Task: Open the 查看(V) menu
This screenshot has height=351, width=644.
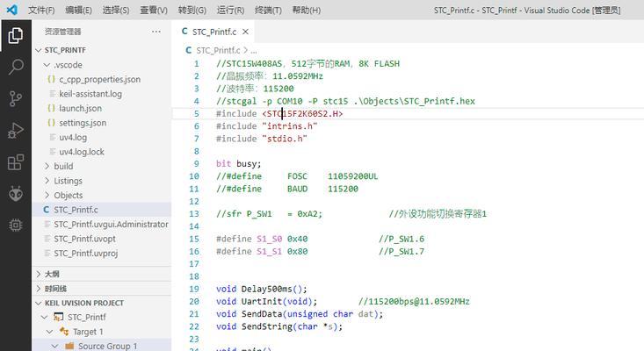Action: tap(154, 10)
